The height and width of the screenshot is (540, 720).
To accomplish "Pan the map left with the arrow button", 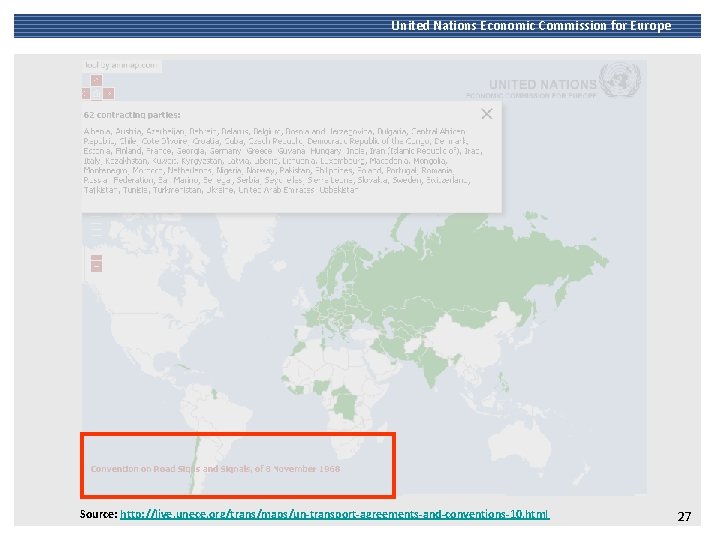I will [85, 94].
